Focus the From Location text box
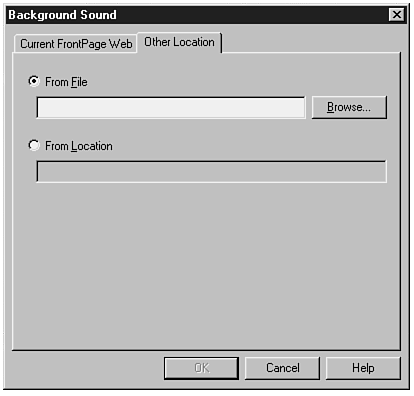The width and height of the screenshot is (414, 396). coord(211,172)
